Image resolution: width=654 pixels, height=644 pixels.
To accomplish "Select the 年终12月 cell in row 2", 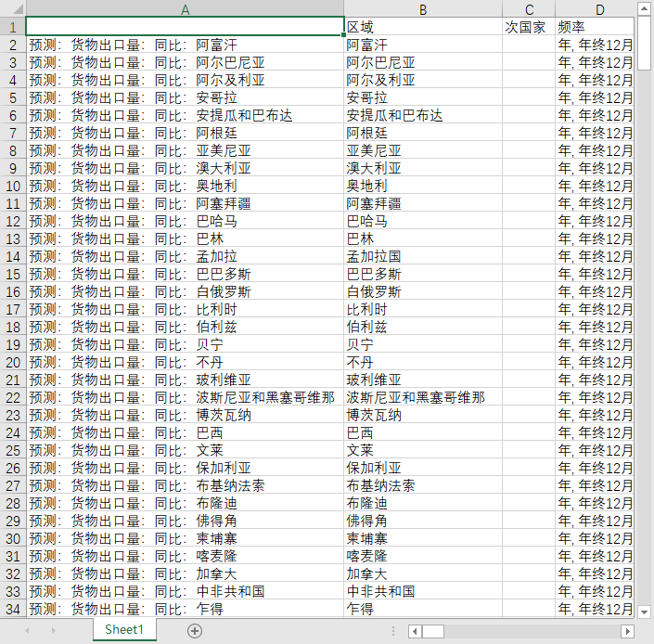I will [x=595, y=45].
